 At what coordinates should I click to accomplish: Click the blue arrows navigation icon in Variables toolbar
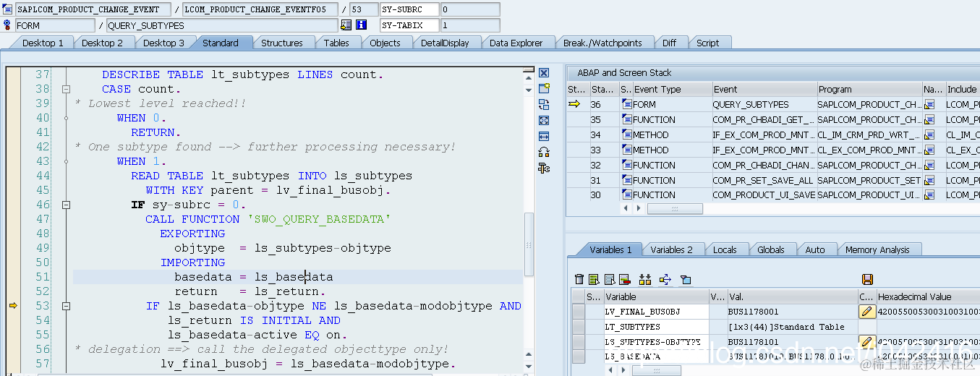point(665,279)
